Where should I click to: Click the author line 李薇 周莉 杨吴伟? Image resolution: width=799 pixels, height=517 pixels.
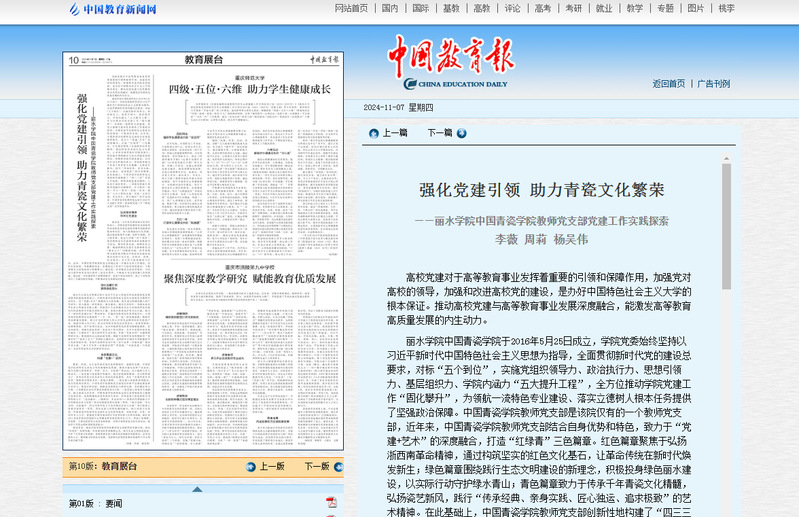(542, 239)
